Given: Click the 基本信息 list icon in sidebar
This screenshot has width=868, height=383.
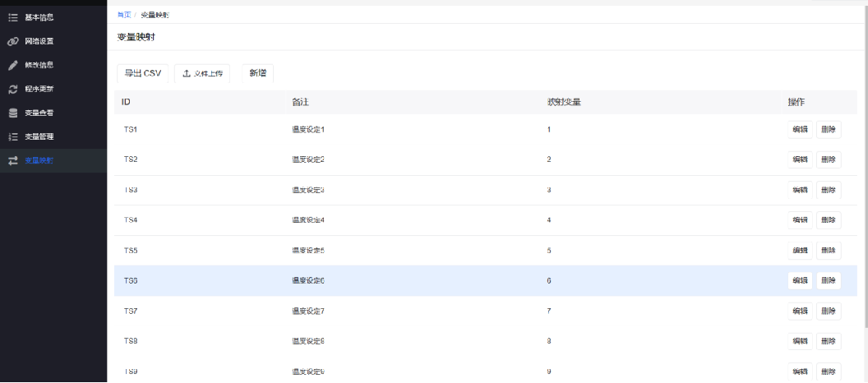Looking at the screenshot, I should point(13,17).
